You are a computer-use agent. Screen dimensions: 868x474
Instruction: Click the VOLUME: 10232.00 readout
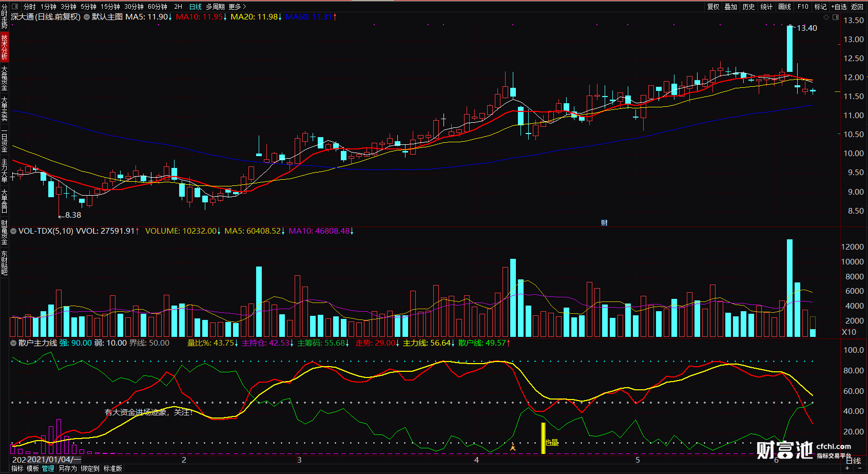[183, 231]
